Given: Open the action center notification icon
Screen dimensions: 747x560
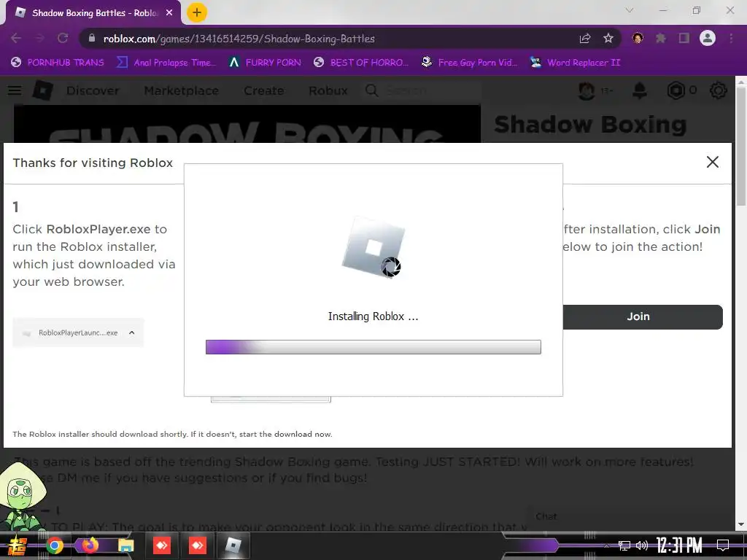Looking at the screenshot, I should [x=723, y=545].
